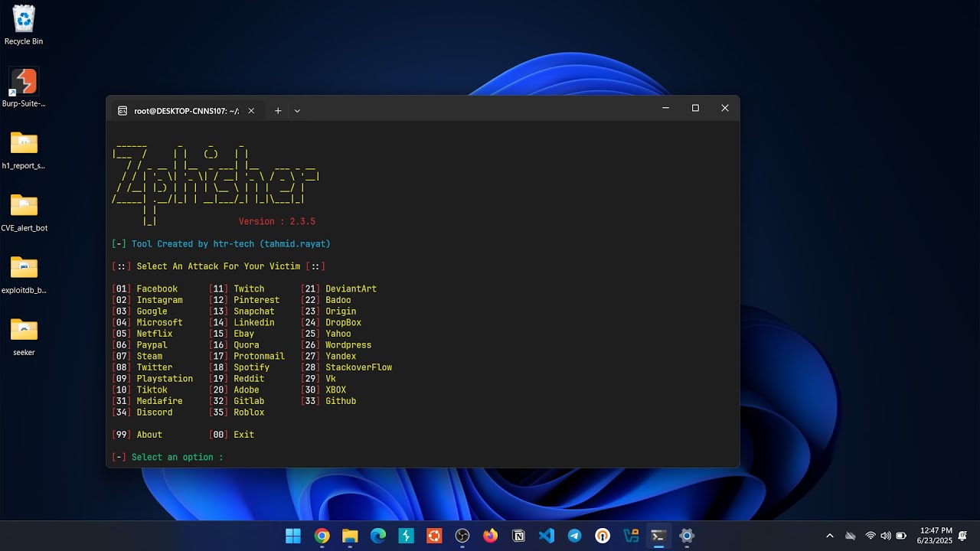The width and height of the screenshot is (980, 551).
Task: Open the OpenVPN Connect taskbar icon
Action: tap(603, 536)
